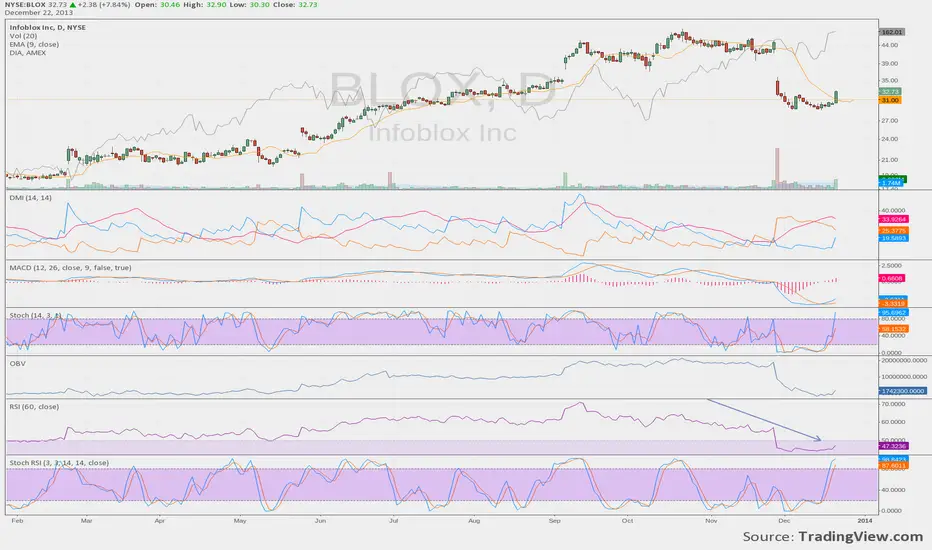Screen dimensions: 932x550
Task: Click the orange 25.3775 DMI value tag
Action: tap(893, 230)
